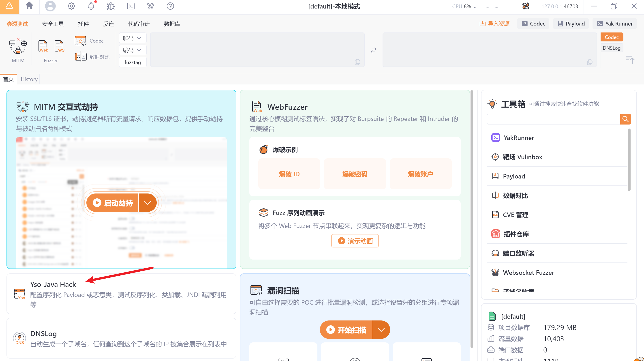Click the terminal console icon in the title bar
This screenshot has width=644, height=361.
click(x=131, y=6)
